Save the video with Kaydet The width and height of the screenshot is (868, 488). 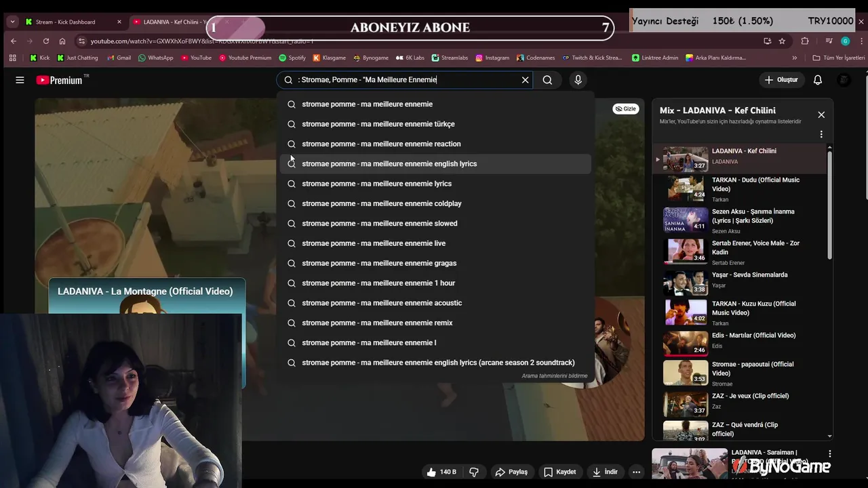click(x=559, y=472)
